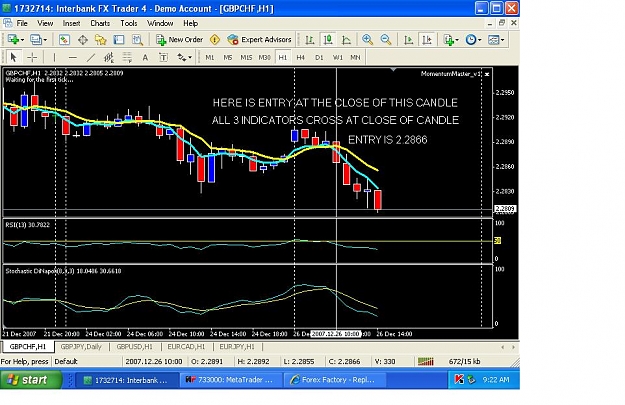Image resolution: width=625 pixels, height=405 pixels.
Task: Select the cursor arrow tool
Action: pyautogui.click(x=13, y=57)
